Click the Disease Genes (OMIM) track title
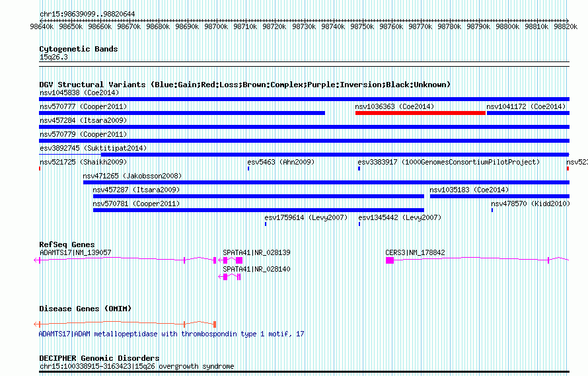The width and height of the screenshot is (588, 376). [x=85, y=309]
